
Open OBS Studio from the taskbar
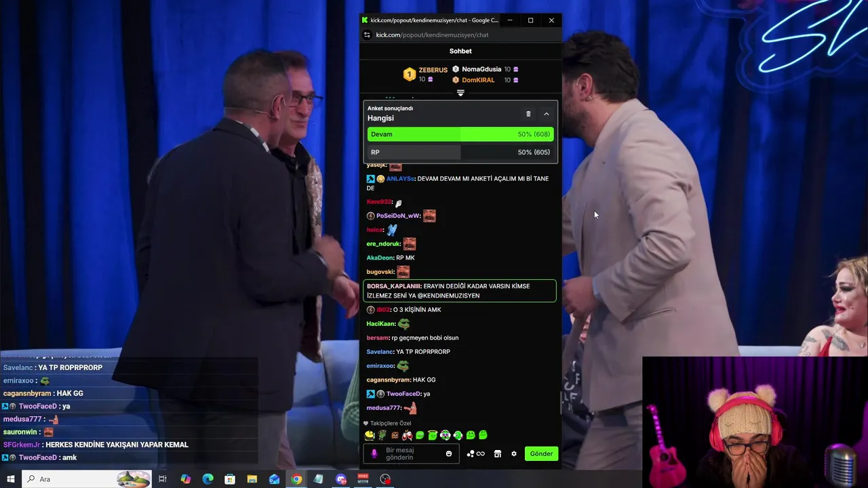click(x=385, y=479)
